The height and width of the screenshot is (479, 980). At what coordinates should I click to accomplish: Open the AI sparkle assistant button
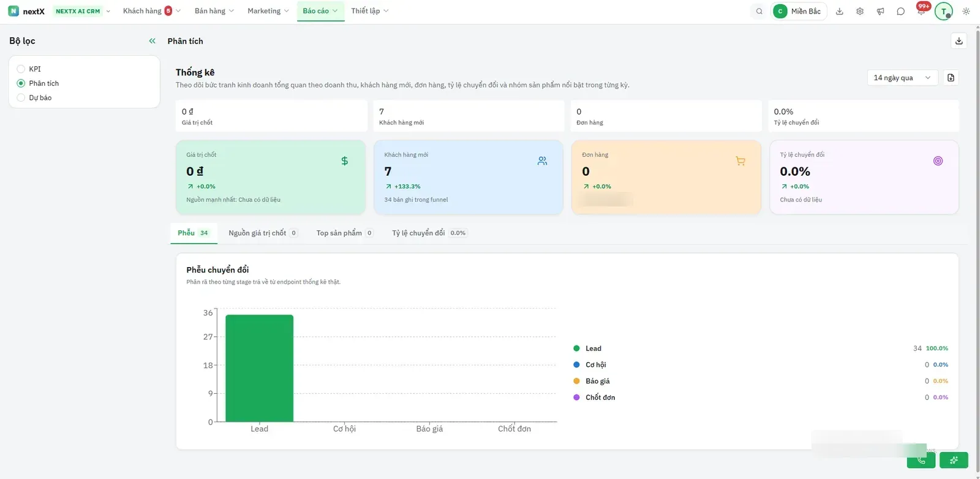pyautogui.click(x=954, y=460)
